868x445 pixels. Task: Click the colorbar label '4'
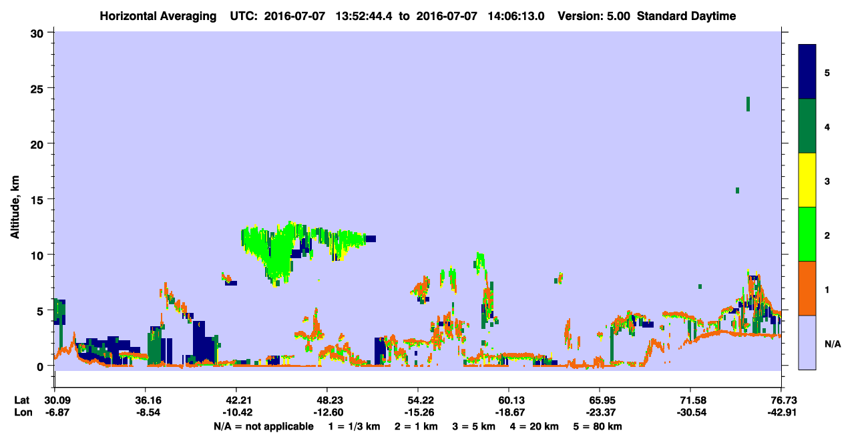pyautogui.click(x=827, y=126)
